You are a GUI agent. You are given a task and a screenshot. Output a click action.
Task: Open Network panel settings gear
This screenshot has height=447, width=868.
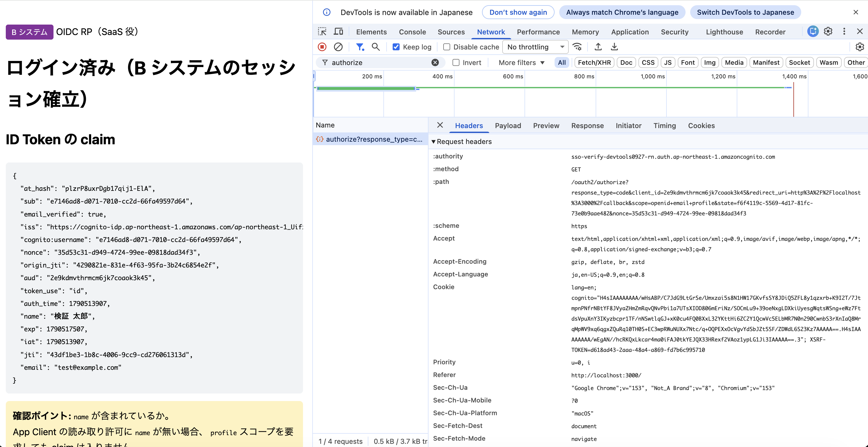click(x=860, y=47)
